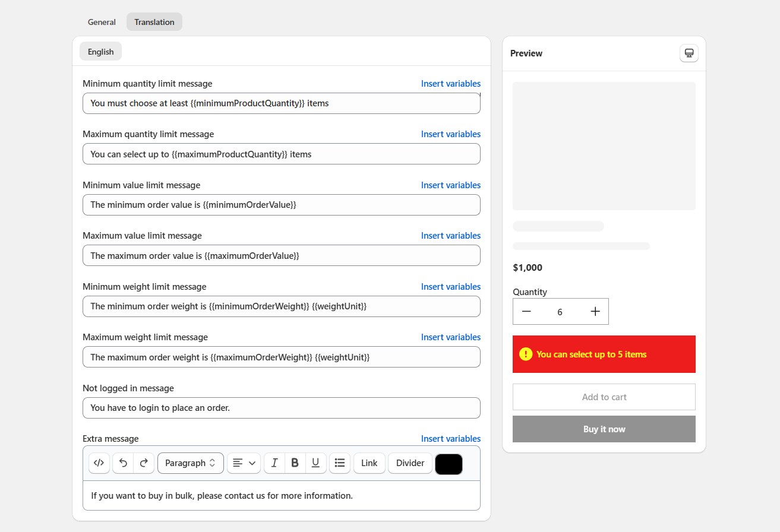Switch to the General tab
This screenshot has height=532, width=780.
point(102,22)
